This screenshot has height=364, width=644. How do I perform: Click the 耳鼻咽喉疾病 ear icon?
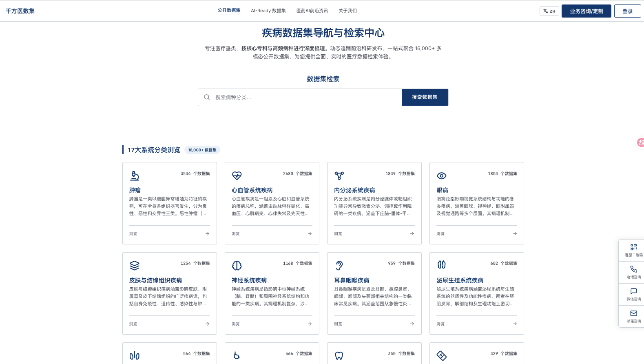click(x=339, y=266)
